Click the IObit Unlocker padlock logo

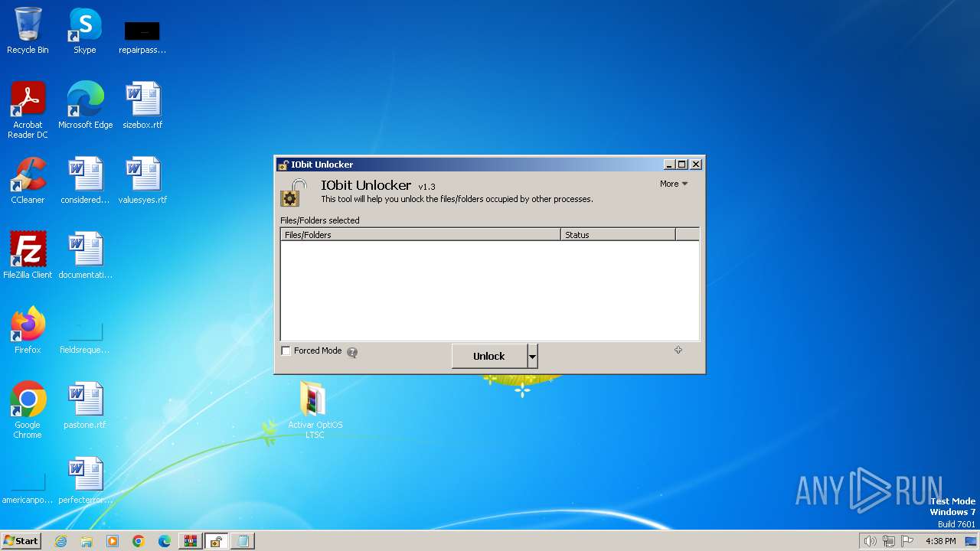[x=293, y=193]
